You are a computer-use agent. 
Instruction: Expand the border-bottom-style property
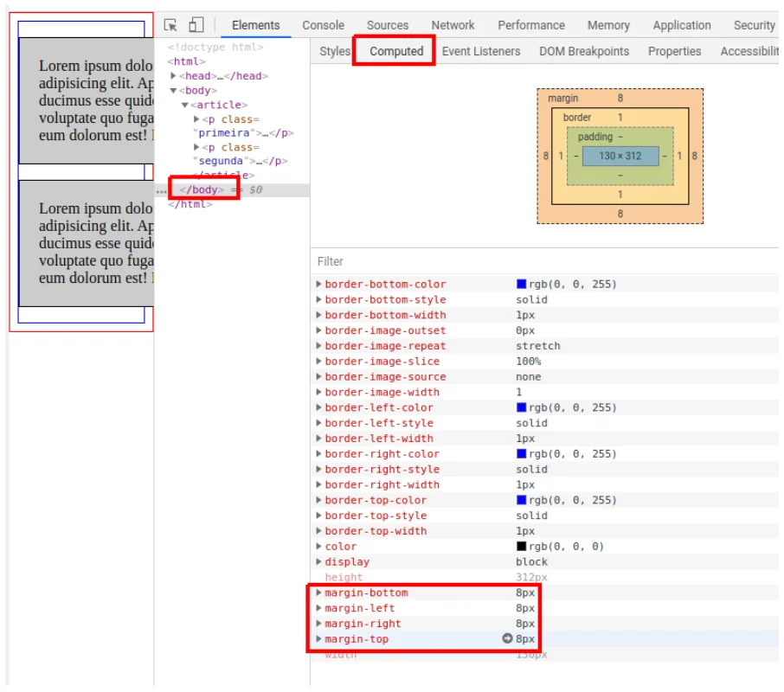318,299
